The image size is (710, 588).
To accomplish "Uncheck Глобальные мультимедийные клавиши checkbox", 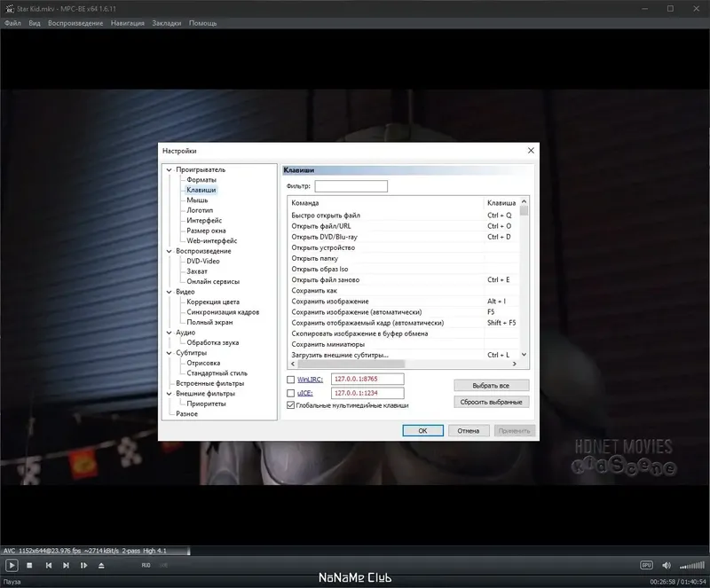I will pyautogui.click(x=291, y=405).
